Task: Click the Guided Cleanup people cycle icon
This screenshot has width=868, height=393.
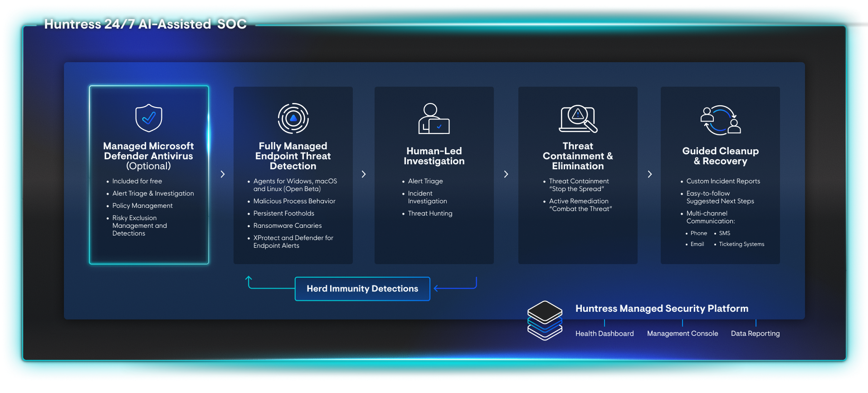Action: (720, 120)
